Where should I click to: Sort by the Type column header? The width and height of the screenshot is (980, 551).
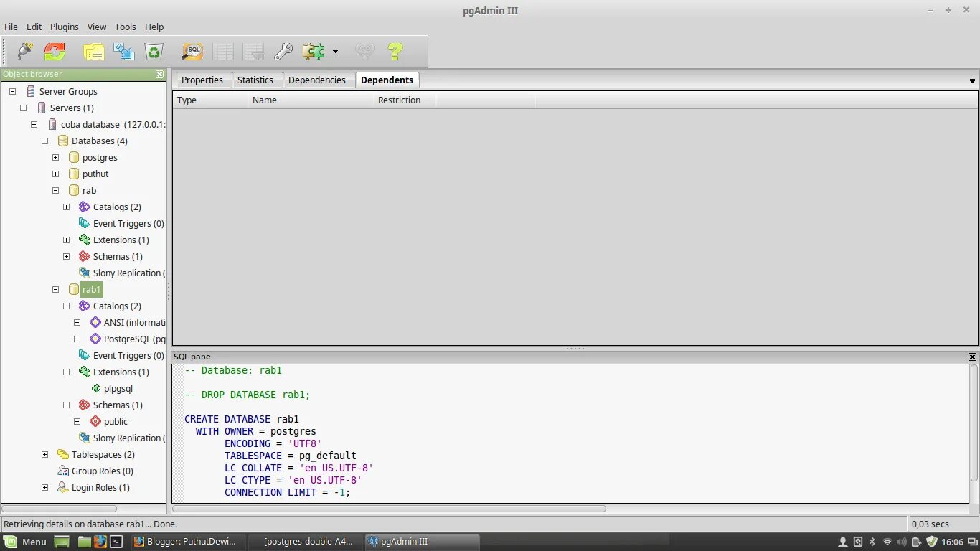click(209, 100)
